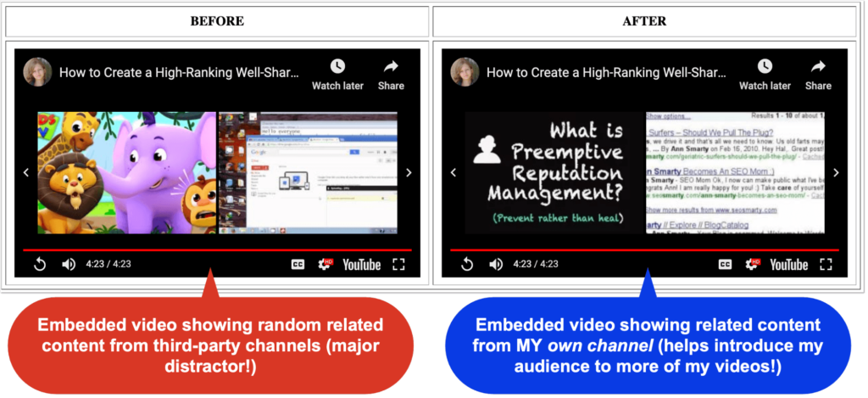The height and width of the screenshot is (398, 868).
Task: Mute the AFTER video volume
Action: pos(496,265)
